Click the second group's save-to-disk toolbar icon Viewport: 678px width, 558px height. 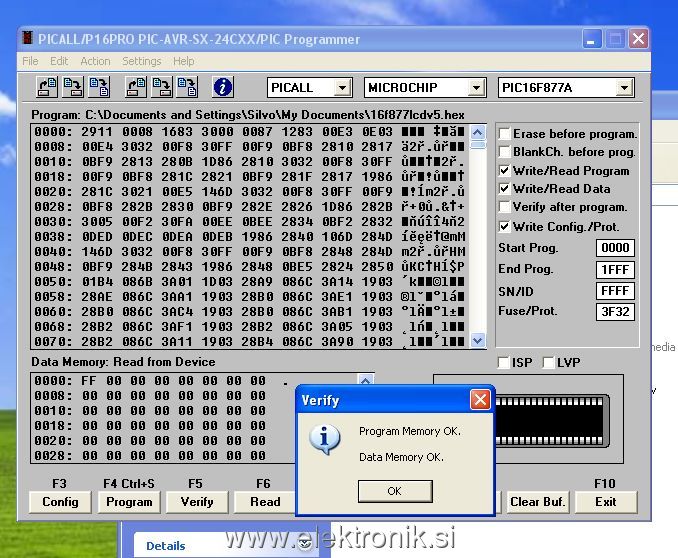click(162, 87)
